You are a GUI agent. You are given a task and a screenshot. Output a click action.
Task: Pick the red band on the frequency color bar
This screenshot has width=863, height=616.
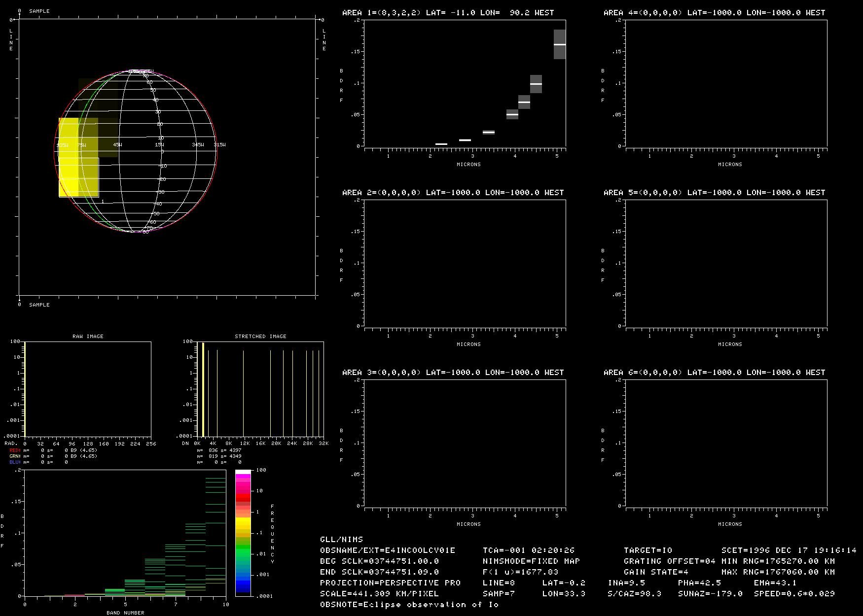[x=243, y=499]
